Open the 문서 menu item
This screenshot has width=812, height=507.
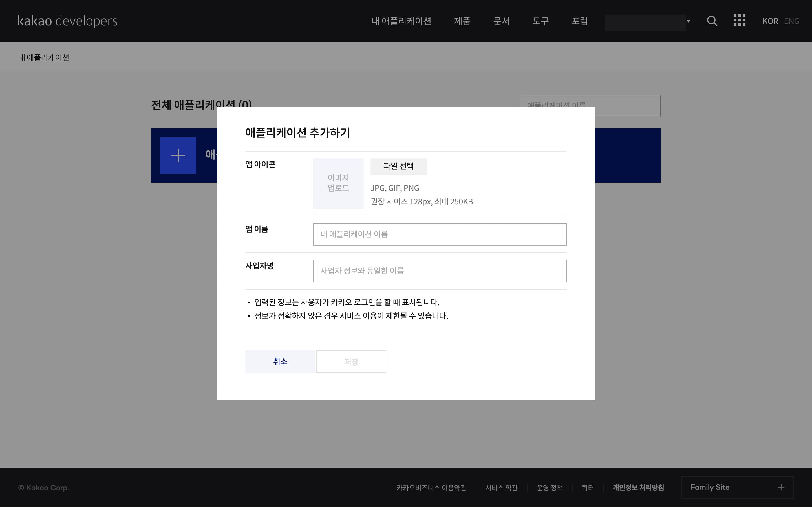coord(501,21)
